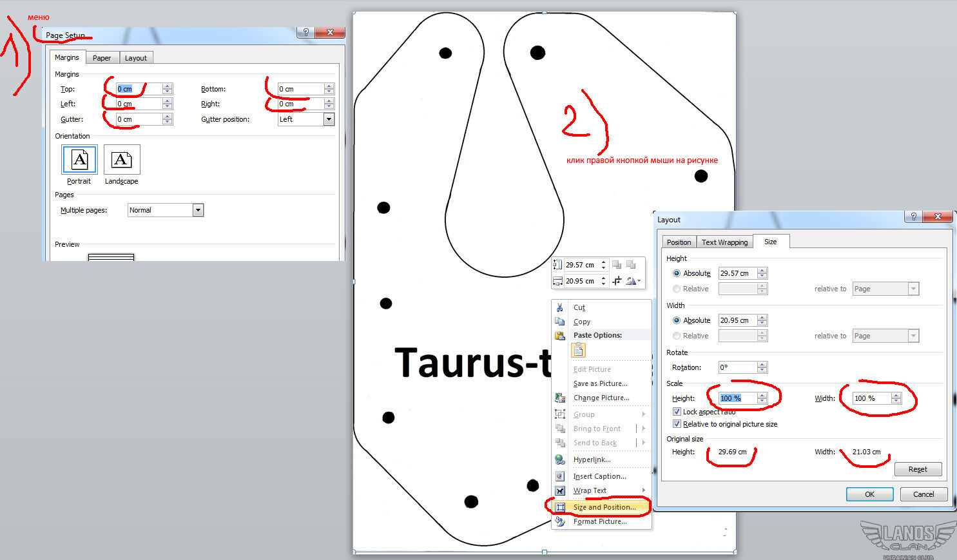Click the Cut scissors icon

[560, 307]
